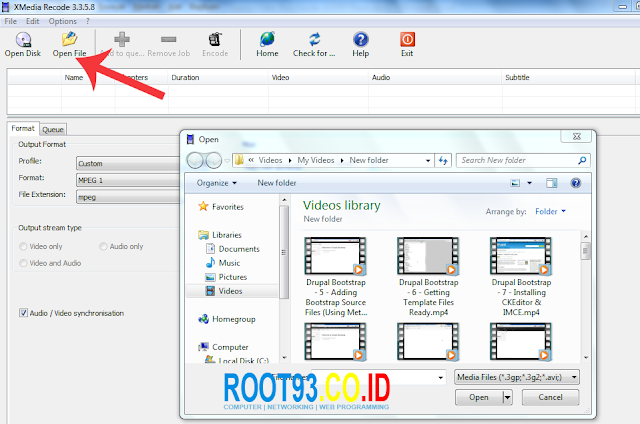Viewport: 640px width, 424px height.
Task: Open the Options menu
Action: point(62,21)
